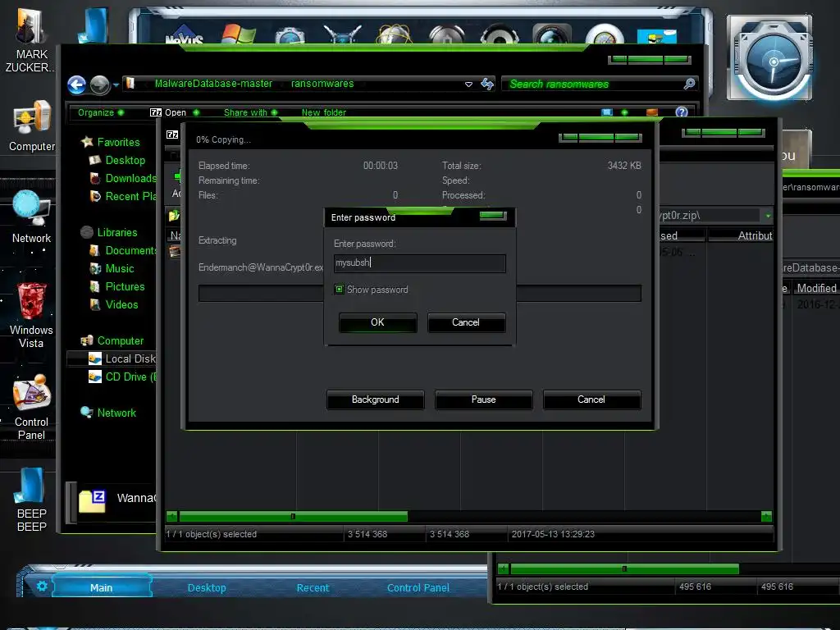Open the Organize dropdown menu
Viewport: 840px width, 630px height.
click(101, 112)
